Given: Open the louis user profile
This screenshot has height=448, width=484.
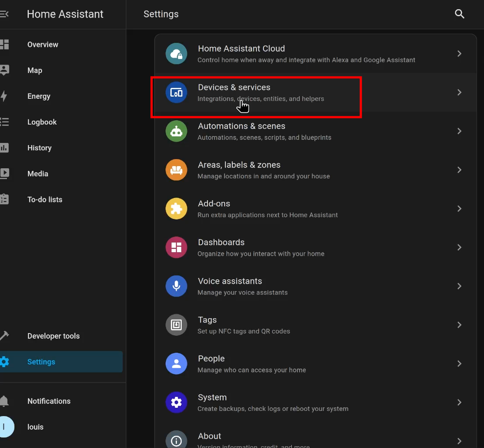Looking at the screenshot, I should point(62,427).
